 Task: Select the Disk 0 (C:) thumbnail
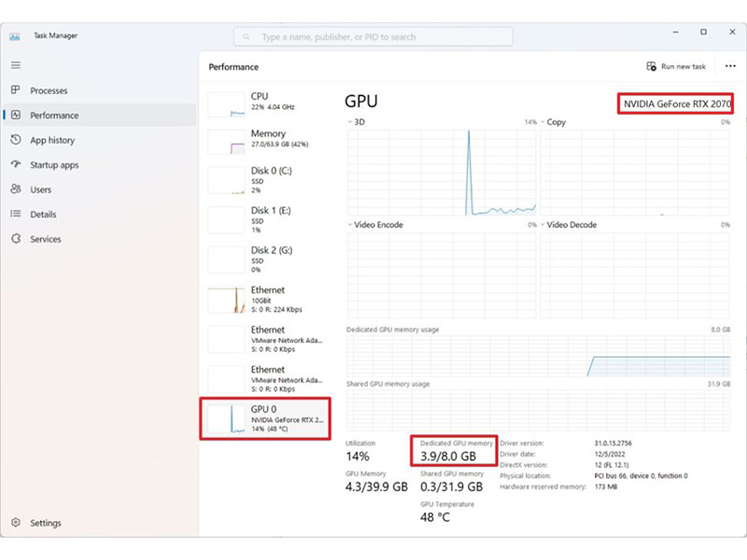(226, 180)
